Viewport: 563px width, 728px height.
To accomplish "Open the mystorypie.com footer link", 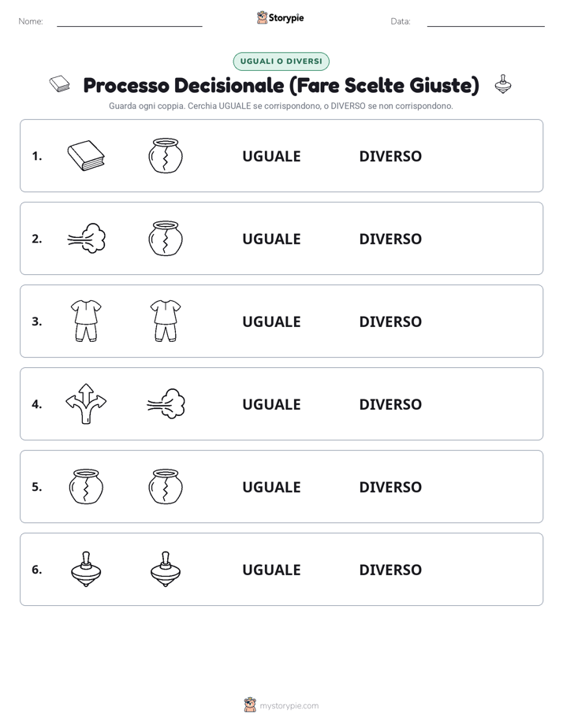I will pyautogui.click(x=289, y=706).
